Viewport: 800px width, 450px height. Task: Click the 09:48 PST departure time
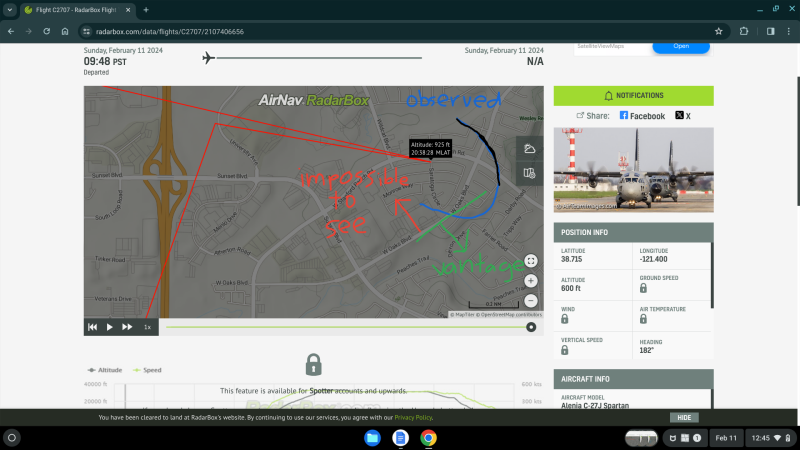(x=105, y=61)
